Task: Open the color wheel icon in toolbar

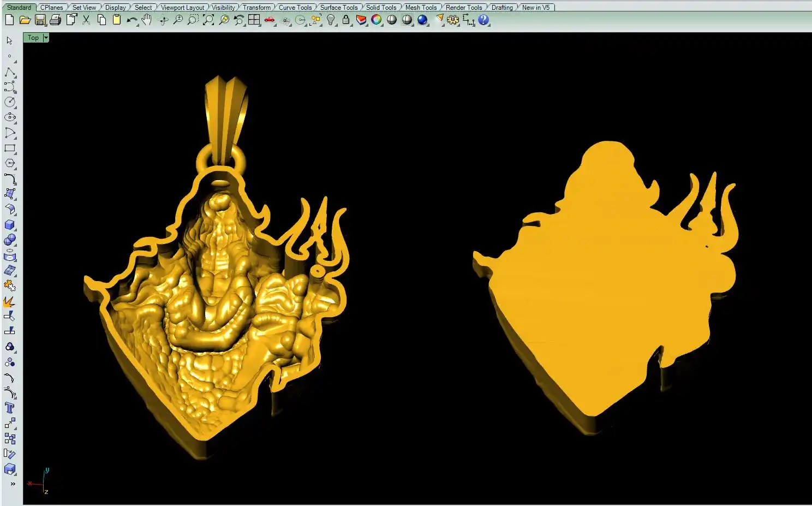Action: coord(377,20)
